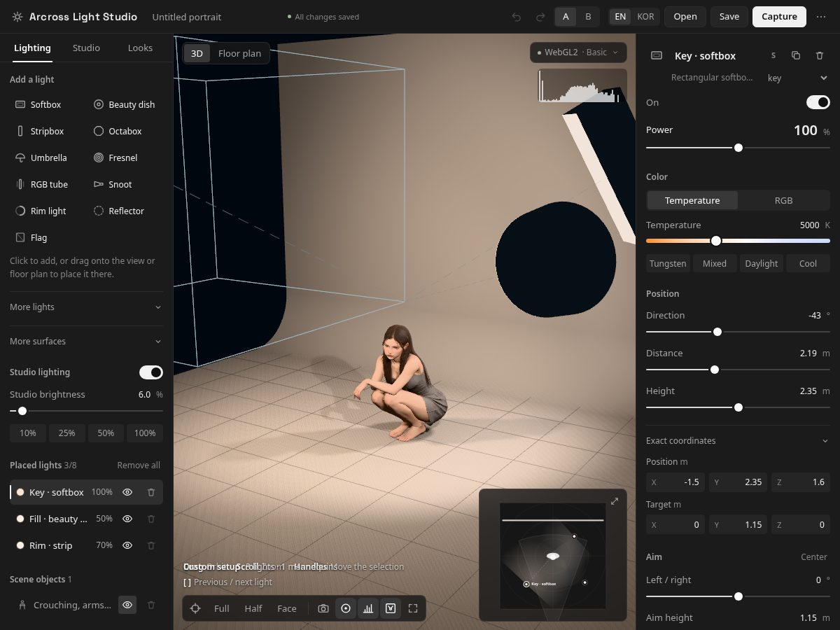Open the Lighting tab
The width and height of the screenshot is (840, 630).
click(x=32, y=48)
